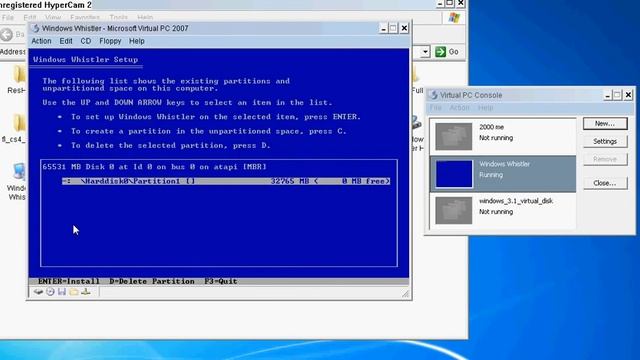The width and height of the screenshot is (640, 360).
Task: Click the floppy disk icon in status bar
Action: coord(62,292)
